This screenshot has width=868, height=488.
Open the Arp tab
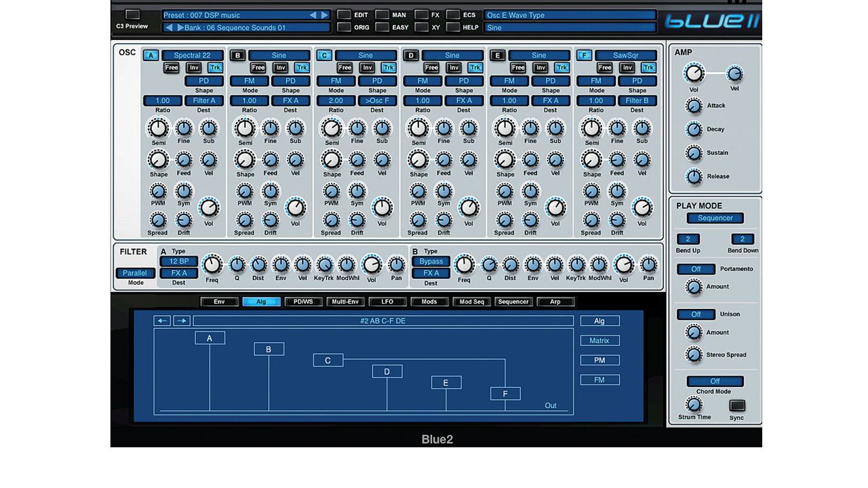(x=555, y=302)
